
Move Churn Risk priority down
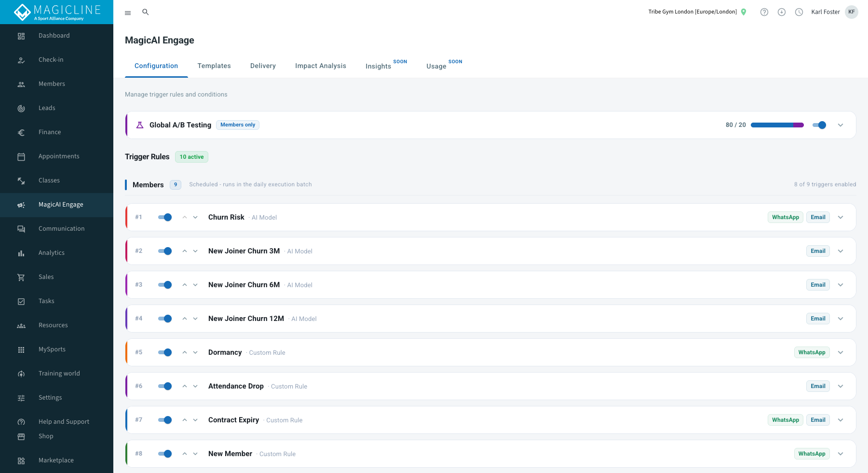[x=195, y=217]
